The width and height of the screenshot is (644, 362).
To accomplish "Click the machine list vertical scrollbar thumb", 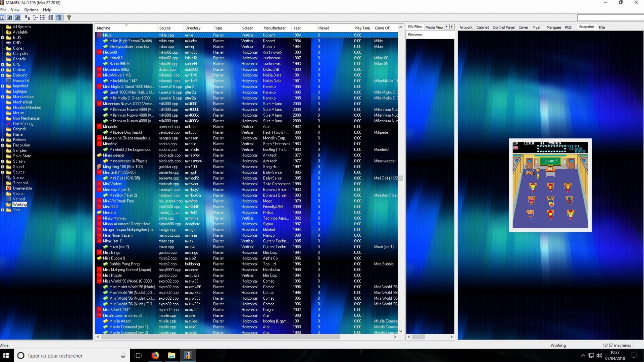I will [400, 178].
